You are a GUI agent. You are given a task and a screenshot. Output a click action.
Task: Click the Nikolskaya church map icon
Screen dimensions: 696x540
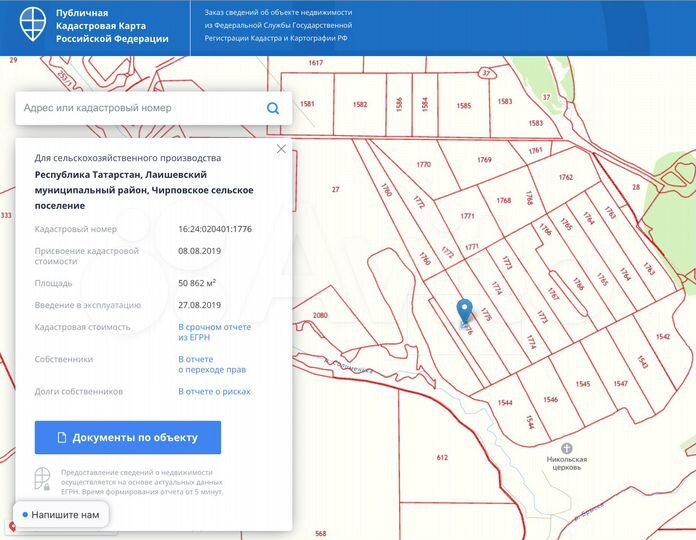(567, 448)
